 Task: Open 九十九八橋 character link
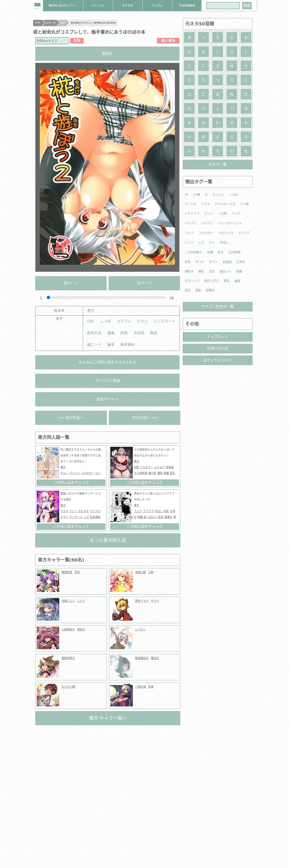click(68, 687)
